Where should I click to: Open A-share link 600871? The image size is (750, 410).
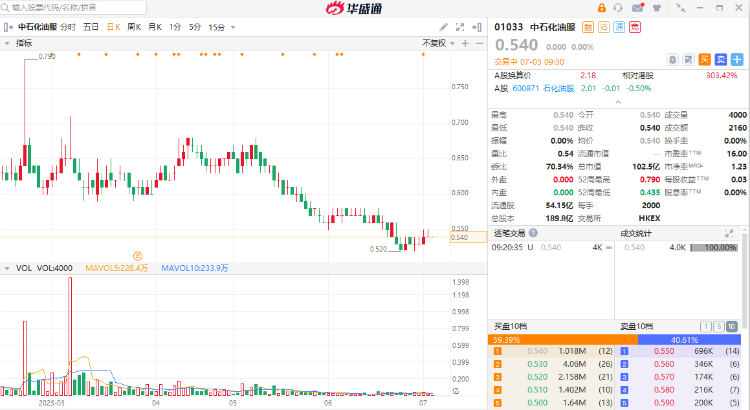pyautogui.click(x=526, y=89)
